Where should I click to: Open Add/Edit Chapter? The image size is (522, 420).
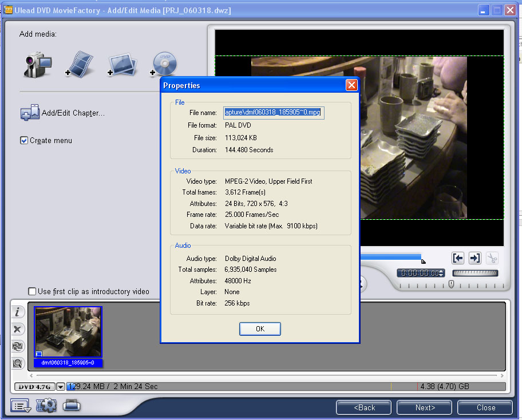tap(63, 113)
